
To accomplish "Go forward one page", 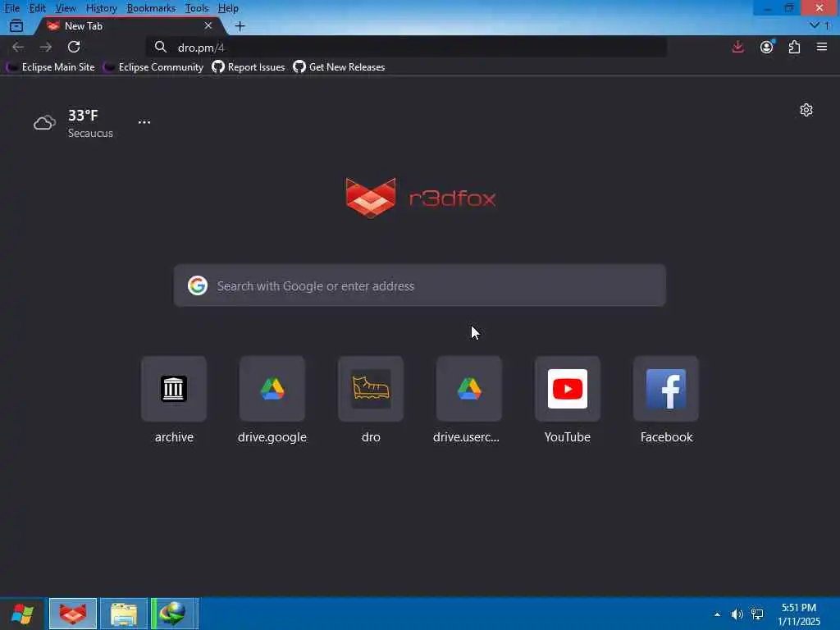I will click(x=46, y=47).
